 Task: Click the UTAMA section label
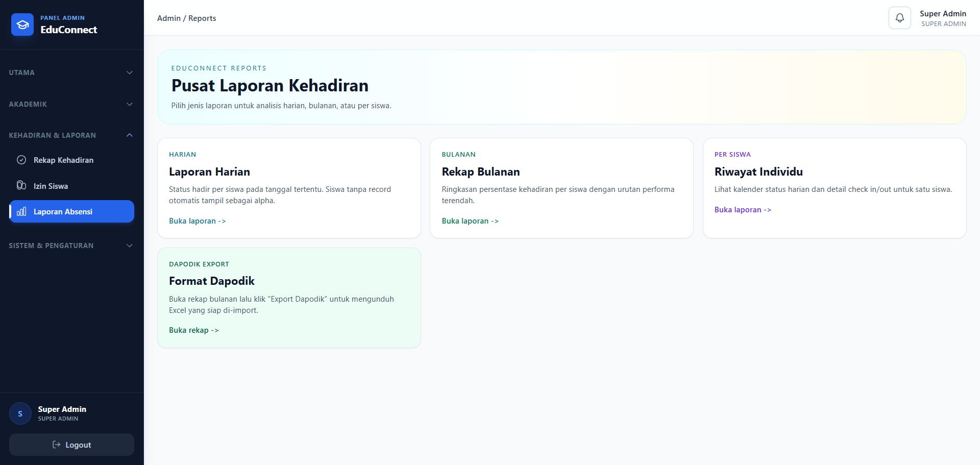point(22,72)
